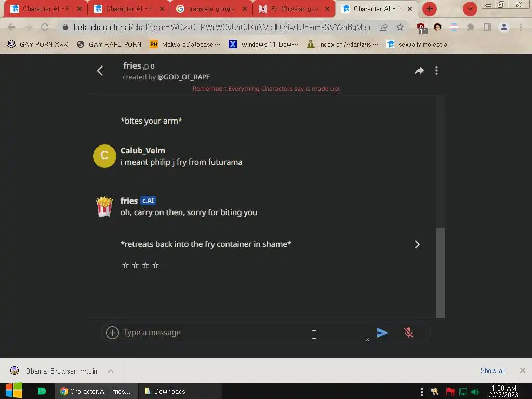
Task: Select the Character.AI - fries taskbar button
Action: [96, 391]
